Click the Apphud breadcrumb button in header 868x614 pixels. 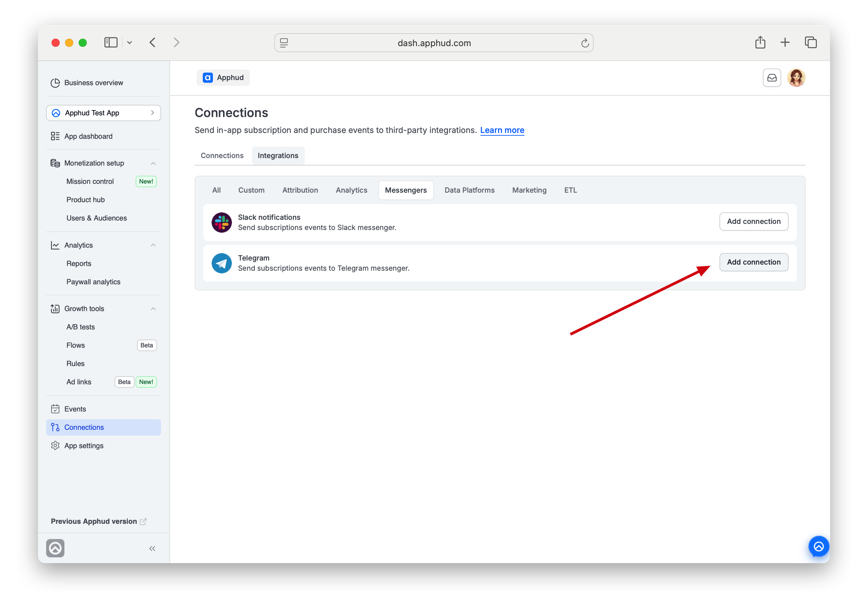(223, 78)
